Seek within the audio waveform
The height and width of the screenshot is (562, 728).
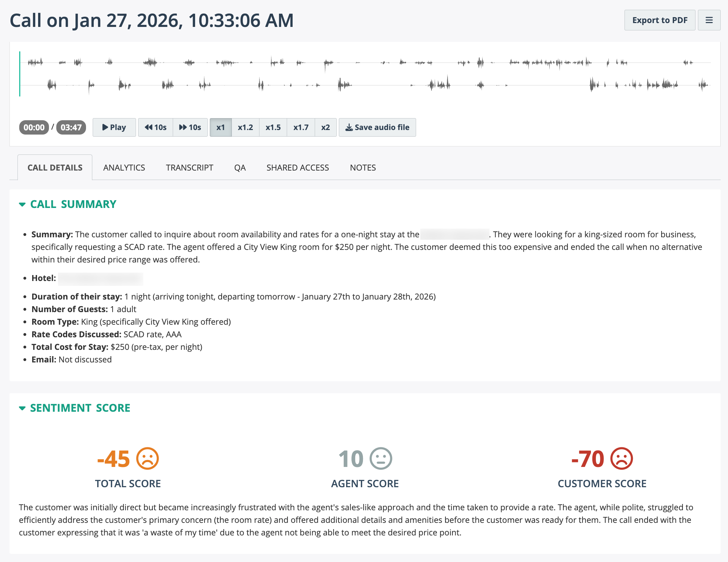coord(364,73)
